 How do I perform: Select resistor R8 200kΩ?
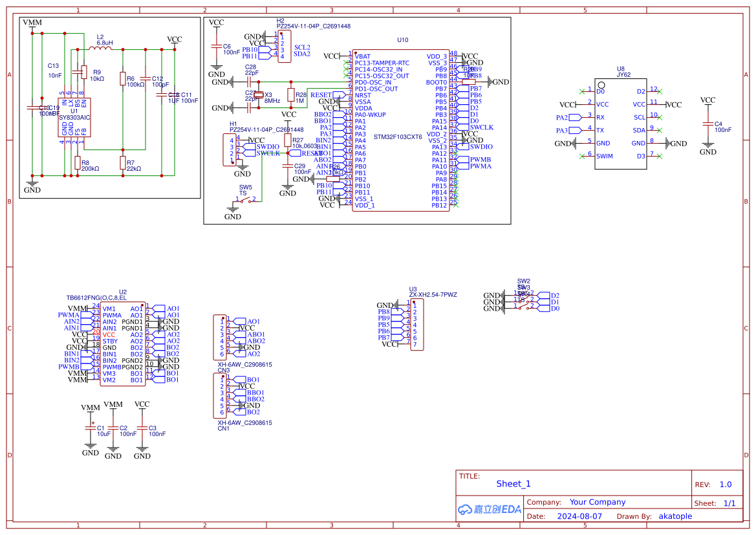[x=77, y=162]
